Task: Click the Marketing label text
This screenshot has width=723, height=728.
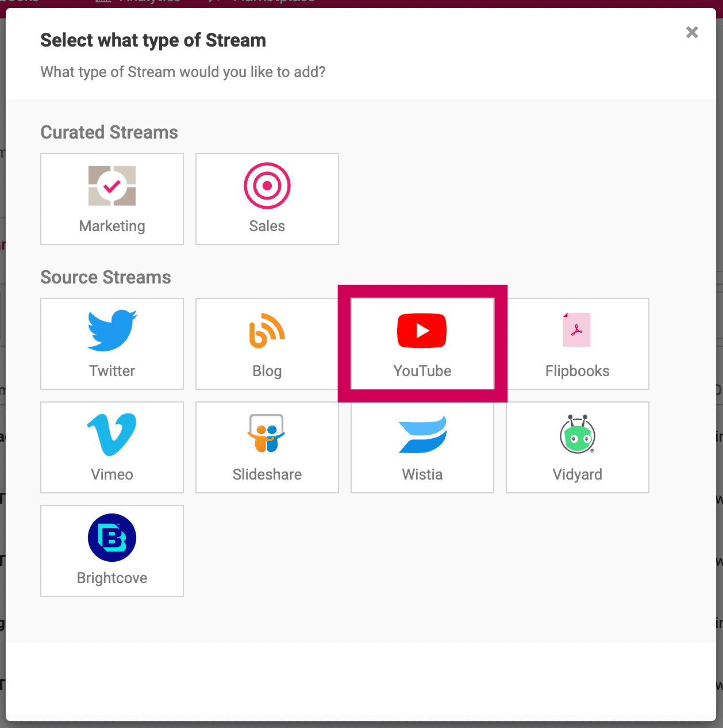Action: (x=112, y=226)
